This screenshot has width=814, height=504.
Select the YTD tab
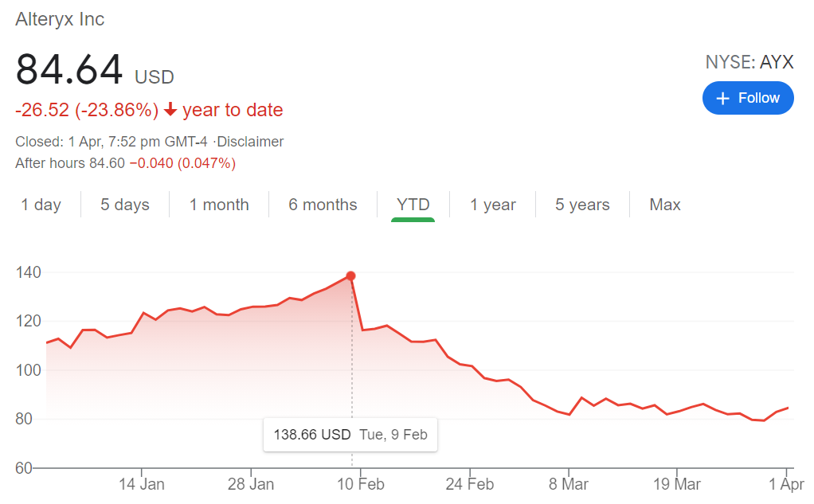pyautogui.click(x=413, y=205)
